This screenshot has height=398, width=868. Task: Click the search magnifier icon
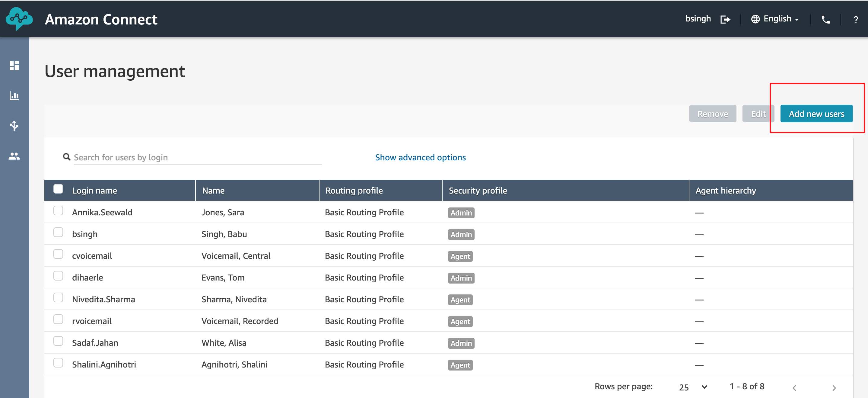click(67, 157)
